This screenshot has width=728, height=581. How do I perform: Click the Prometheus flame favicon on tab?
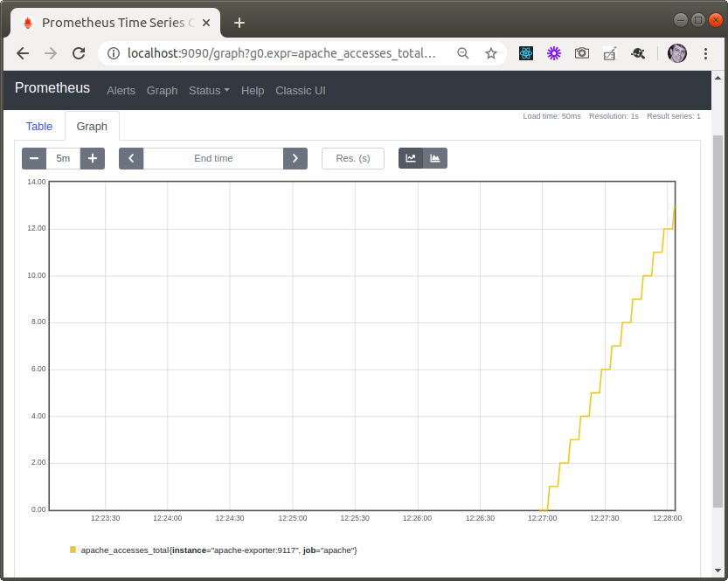click(28, 23)
